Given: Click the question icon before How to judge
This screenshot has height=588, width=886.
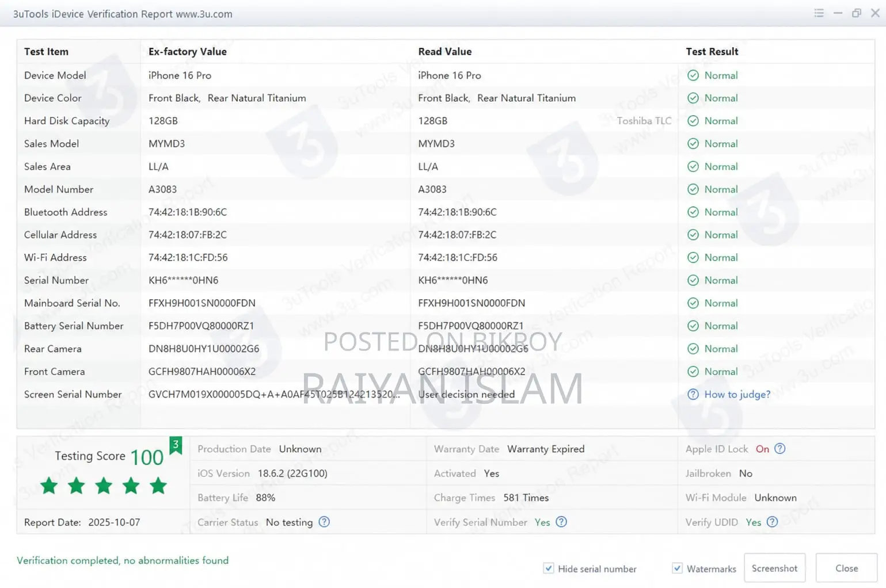Looking at the screenshot, I should (693, 395).
